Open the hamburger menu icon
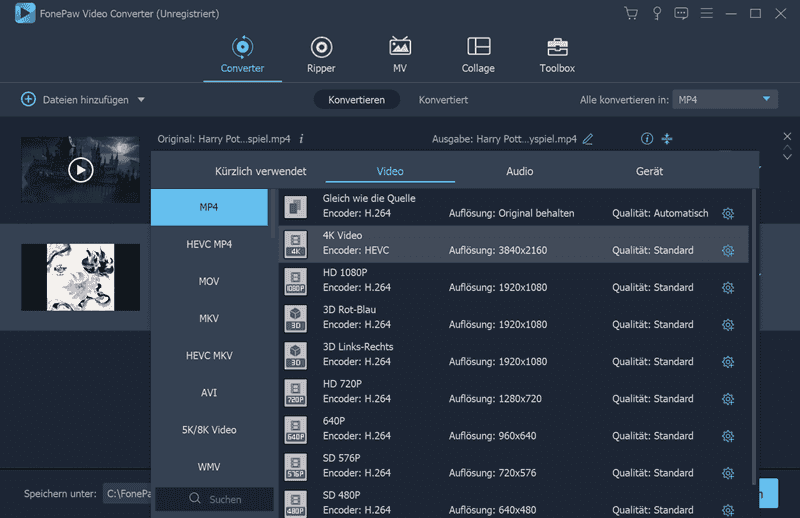The width and height of the screenshot is (800, 518). pos(707,13)
